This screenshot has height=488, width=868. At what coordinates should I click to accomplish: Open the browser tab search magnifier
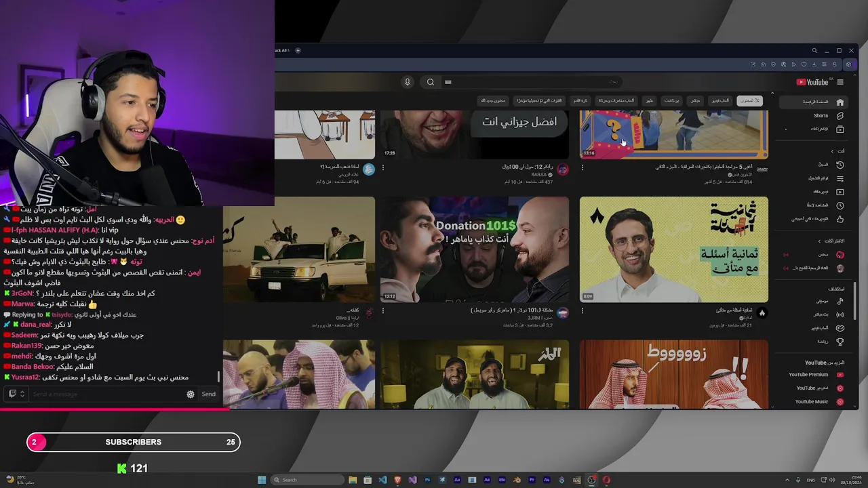click(814, 50)
